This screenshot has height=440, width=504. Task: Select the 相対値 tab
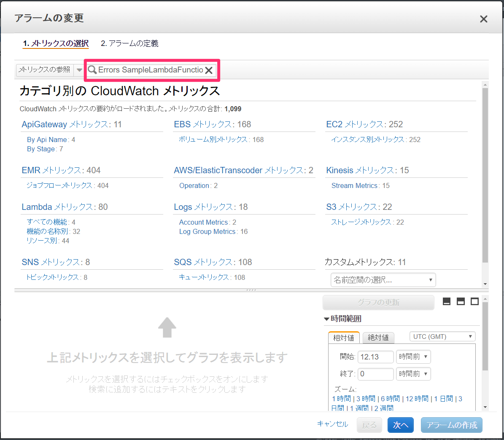(x=344, y=338)
